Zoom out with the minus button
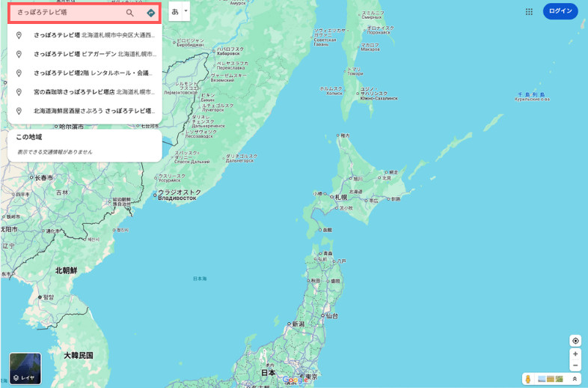 [x=575, y=366]
